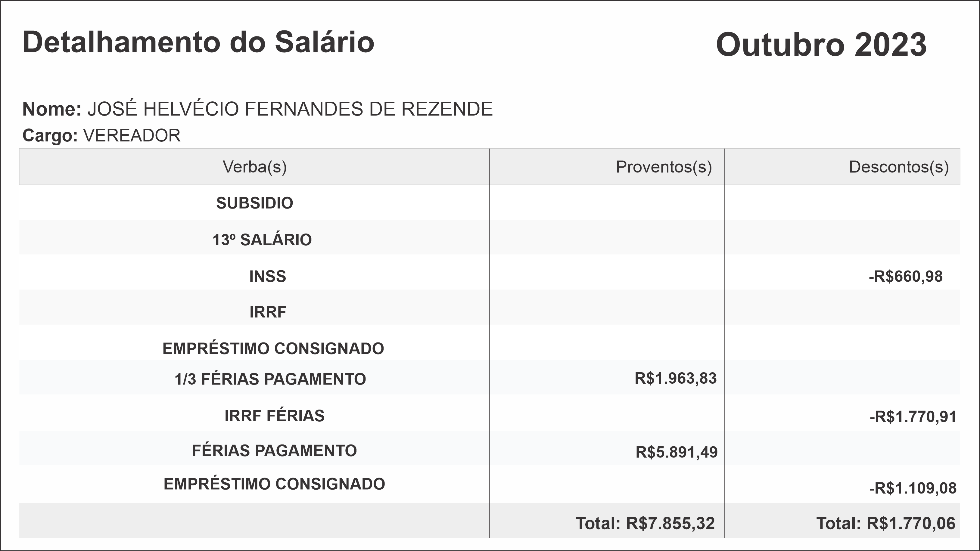The image size is (980, 551).
Task: Click the 'Verba(s)' column header
Action: pos(254,167)
